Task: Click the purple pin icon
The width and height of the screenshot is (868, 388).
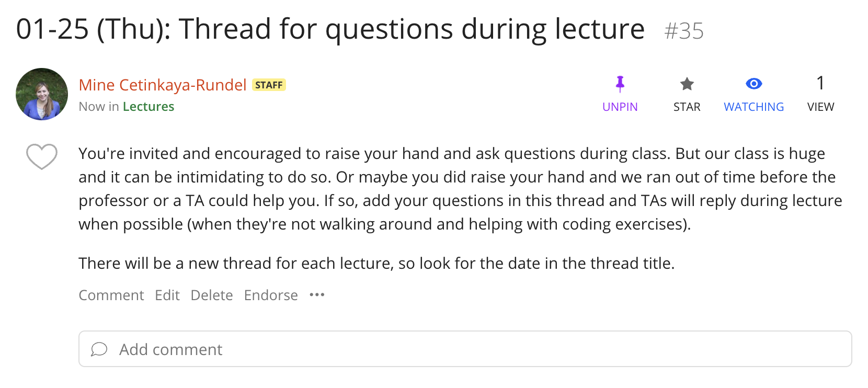Action: click(620, 84)
